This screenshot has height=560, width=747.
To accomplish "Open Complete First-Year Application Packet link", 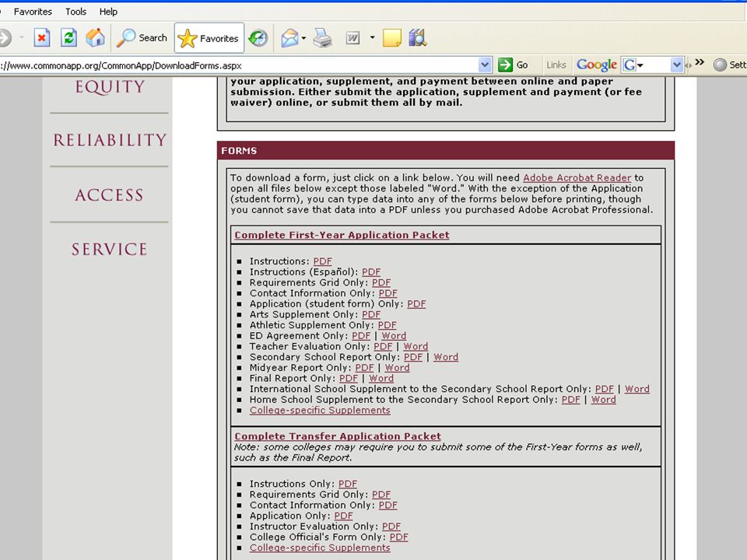I will (342, 235).
